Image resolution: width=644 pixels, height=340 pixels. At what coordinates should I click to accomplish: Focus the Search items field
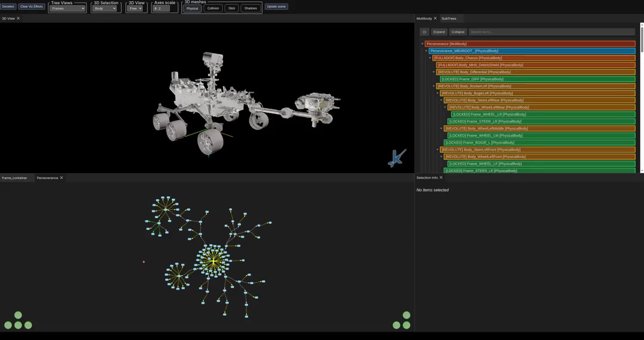pyautogui.click(x=552, y=32)
